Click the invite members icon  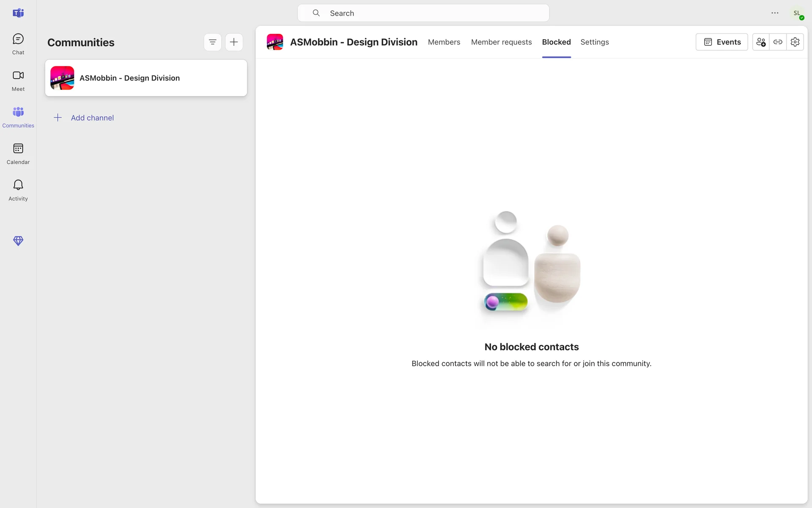[760, 42]
